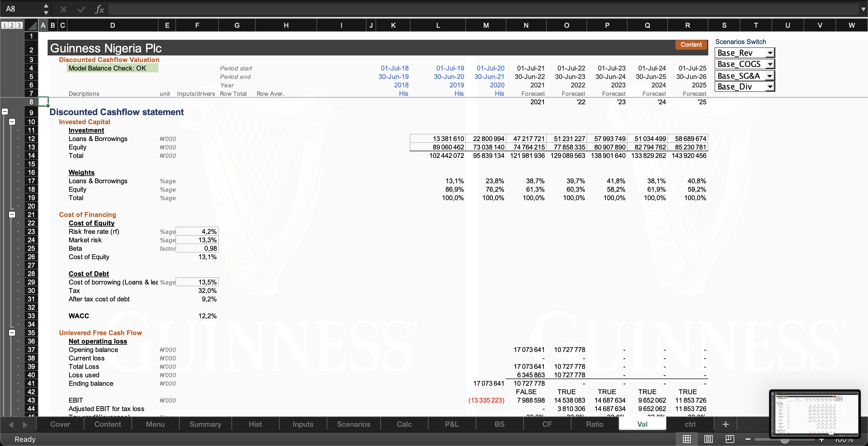Switch to the ctrl sheet tab
The width and height of the screenshot is (868, 446).
tap(690, 424)
